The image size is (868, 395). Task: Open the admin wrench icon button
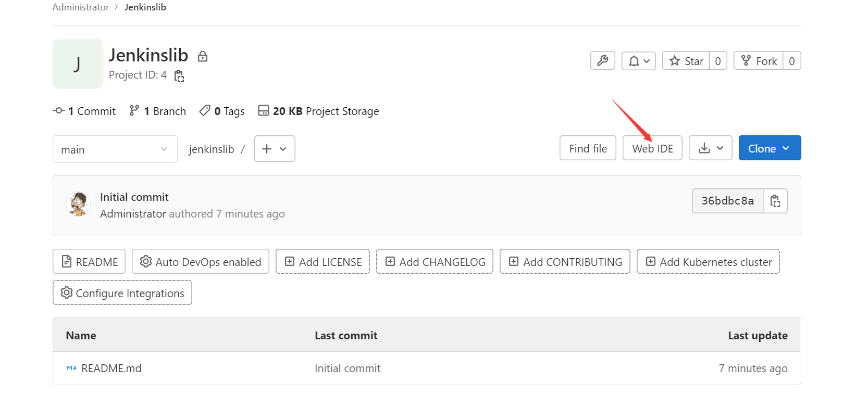[603, 61]
